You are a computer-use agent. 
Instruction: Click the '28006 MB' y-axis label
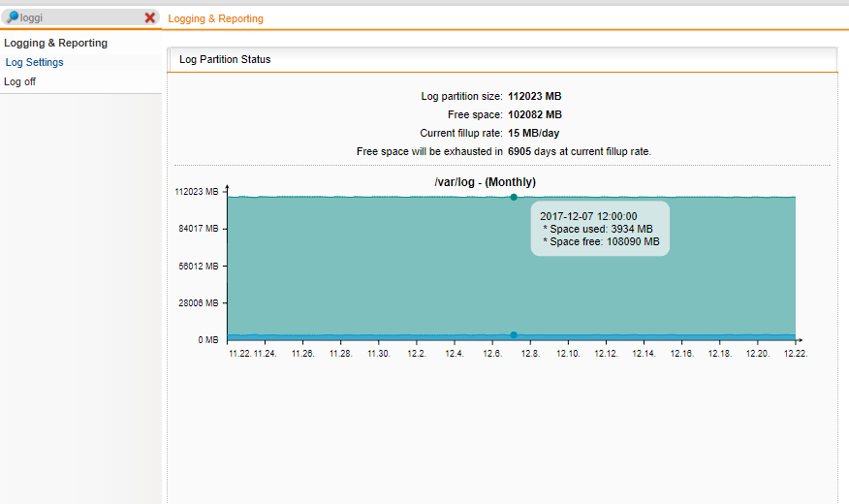tap(199, 302)
